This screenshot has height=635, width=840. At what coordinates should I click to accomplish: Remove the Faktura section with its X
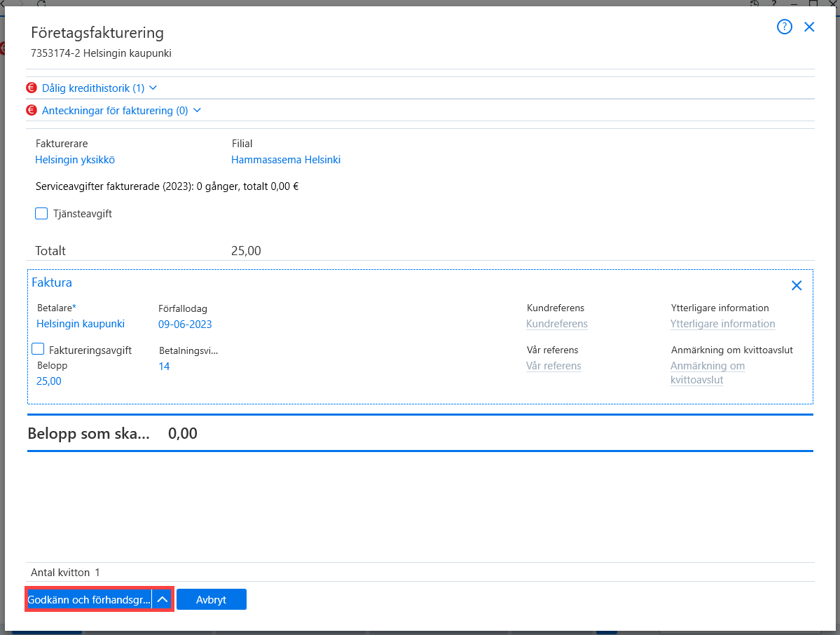click(797, 286)
